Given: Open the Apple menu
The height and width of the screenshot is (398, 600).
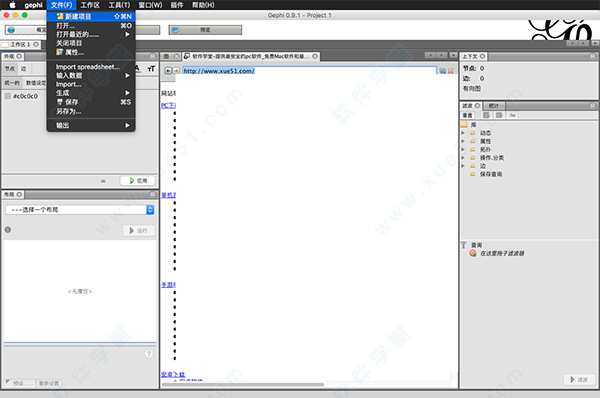Looking at the screenshot, I should (12, 5).
